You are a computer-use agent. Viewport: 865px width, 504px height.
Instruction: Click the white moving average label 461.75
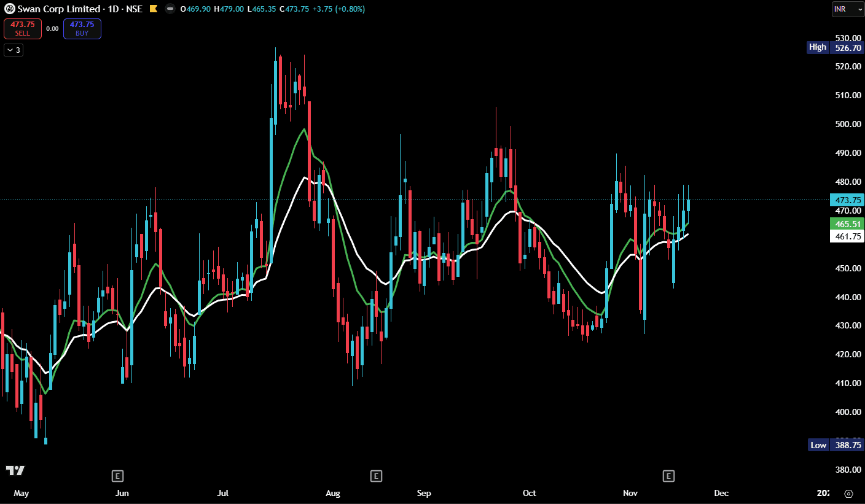tap(847, 236)
